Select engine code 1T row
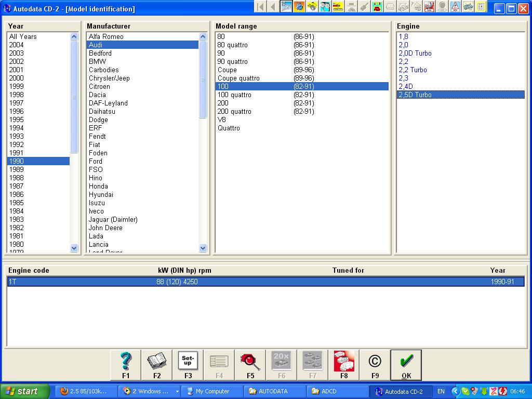The height and width of the screenshot is (399, 532). click(x=266, y=282)
